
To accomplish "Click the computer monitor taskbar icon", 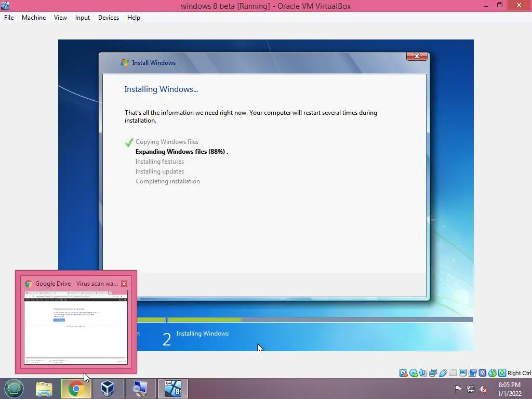I will point(140,389).
